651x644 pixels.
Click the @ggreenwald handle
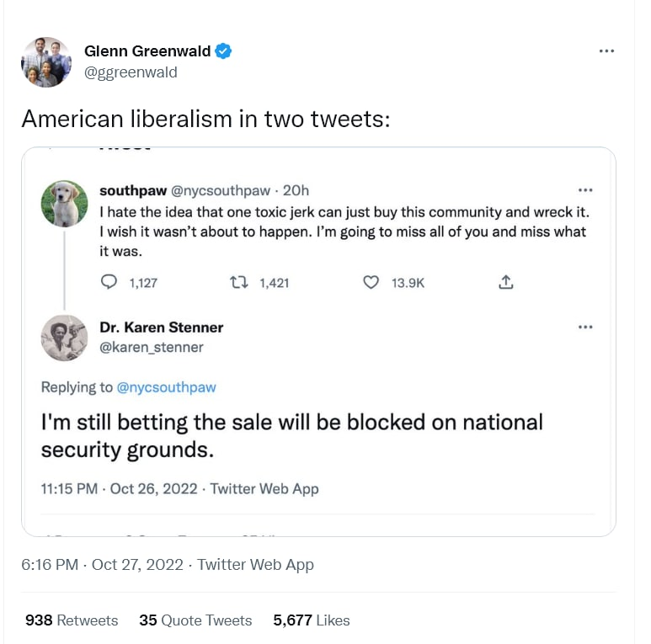coord(131,72)
